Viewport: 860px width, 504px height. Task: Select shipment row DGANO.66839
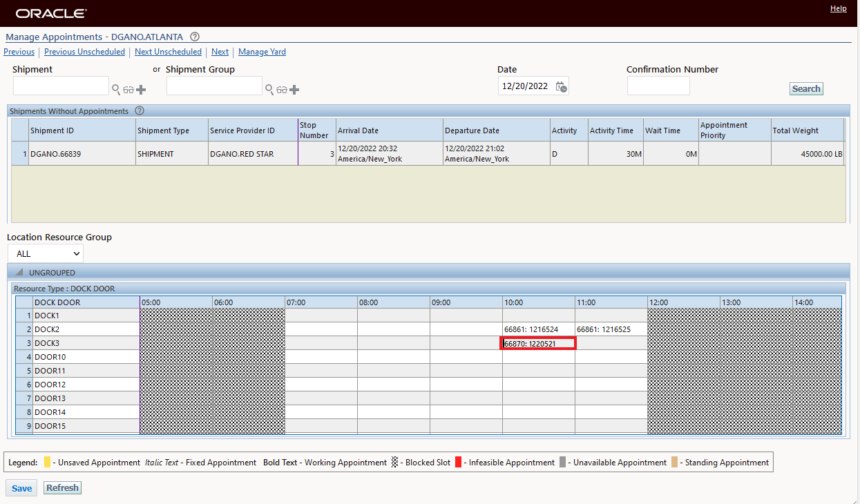(55, 154)
